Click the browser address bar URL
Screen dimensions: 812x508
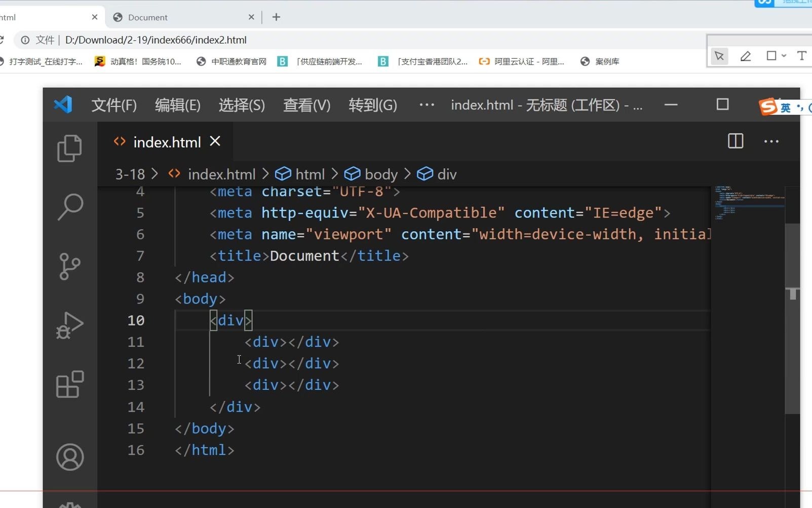point(156,40)
